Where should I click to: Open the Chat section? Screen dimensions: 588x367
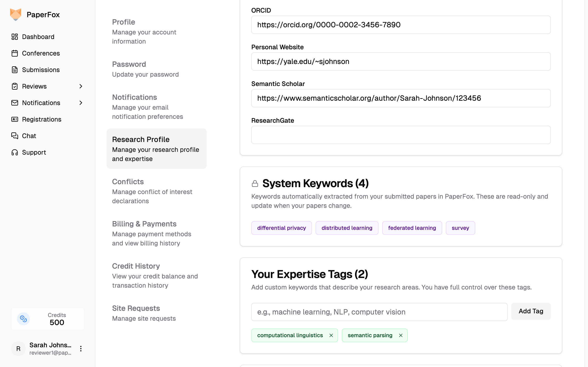29,136
